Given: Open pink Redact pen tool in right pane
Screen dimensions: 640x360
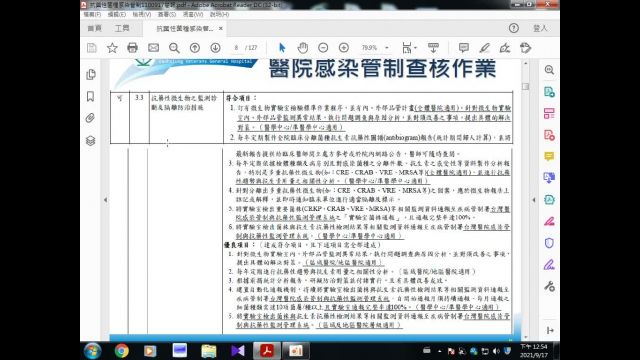Looking at the screenshot, I should (549, 222).
